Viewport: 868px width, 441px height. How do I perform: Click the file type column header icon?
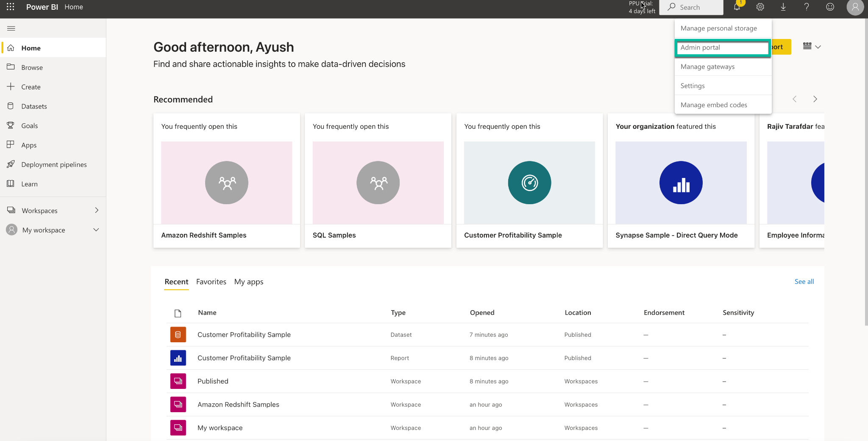coord(178,313)
